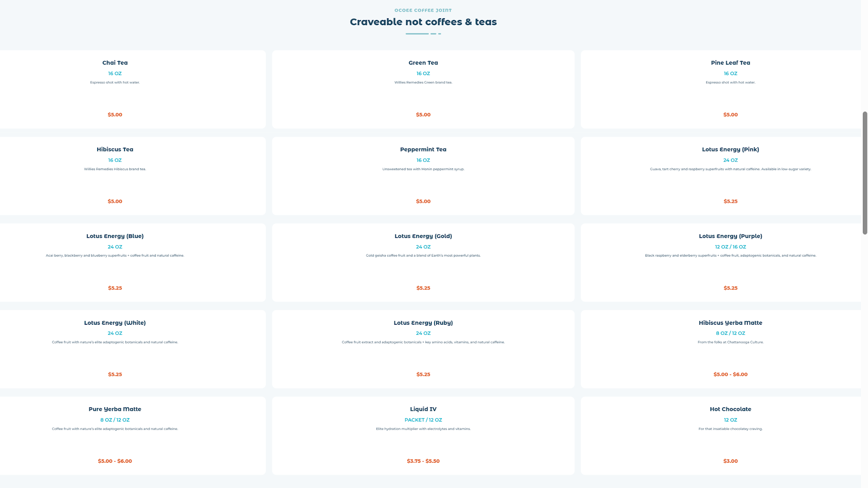The height and width of the screenshot is (488, 868).
Task: Click the Ocoee Coffee Joint label
Action: point(423,10)
